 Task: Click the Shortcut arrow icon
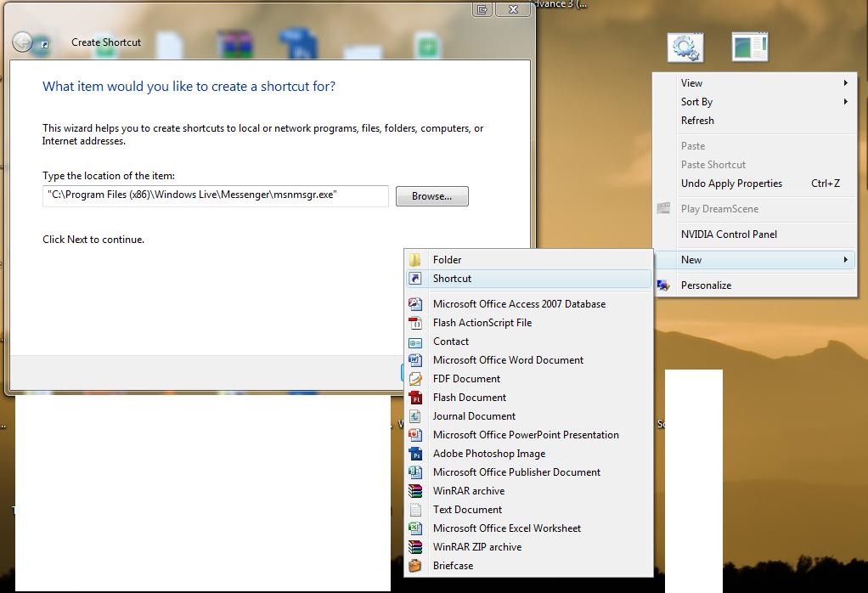[415, 279]
